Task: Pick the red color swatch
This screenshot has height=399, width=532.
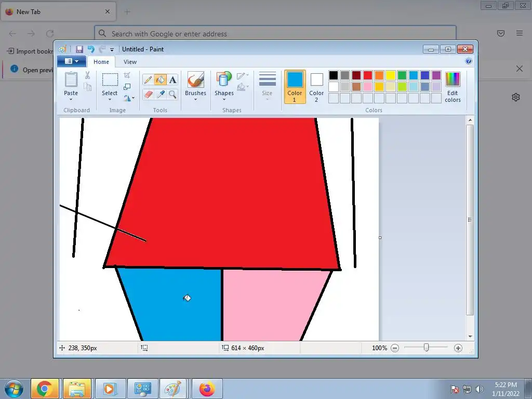Action: 368,75
